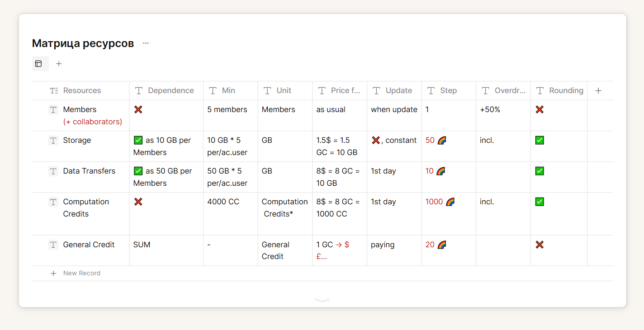Image resolution: width=644 pixels, height=330 pixels.
Task: Click the green checkmark in Data Transfers Rounding
Action: pos(539,171)
